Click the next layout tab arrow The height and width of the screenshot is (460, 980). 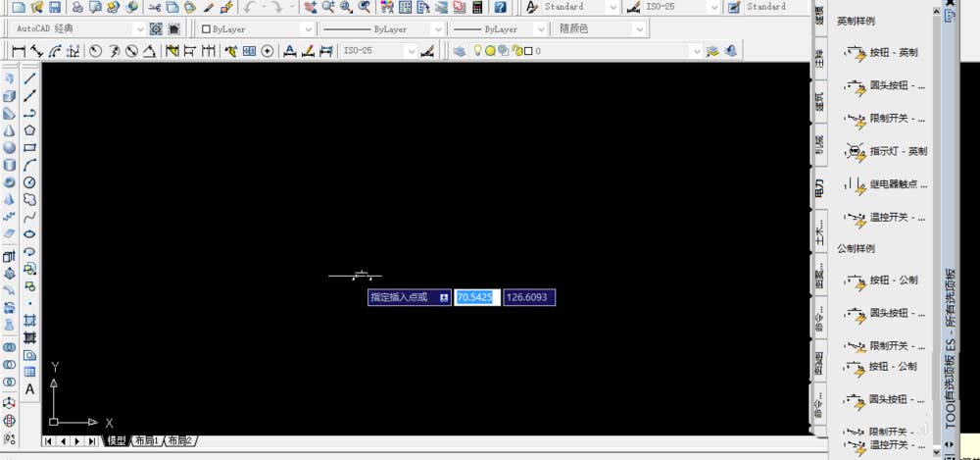(77, 441)
